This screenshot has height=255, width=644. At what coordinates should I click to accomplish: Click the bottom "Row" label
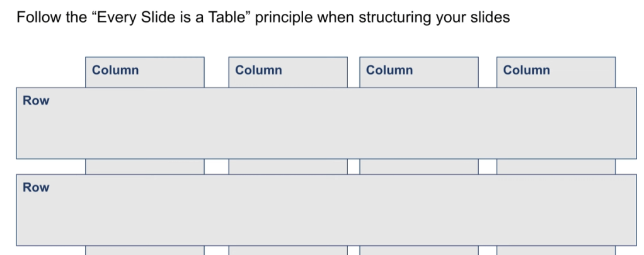tap(36, 188)
